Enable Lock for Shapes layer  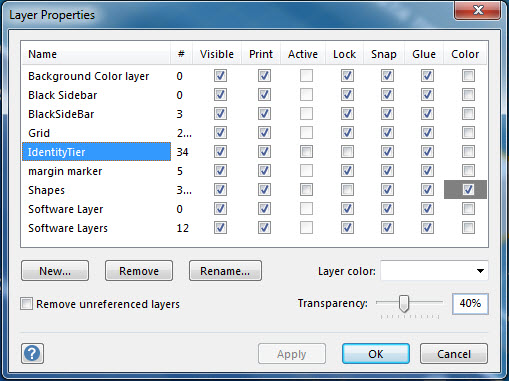pos(347,190)
